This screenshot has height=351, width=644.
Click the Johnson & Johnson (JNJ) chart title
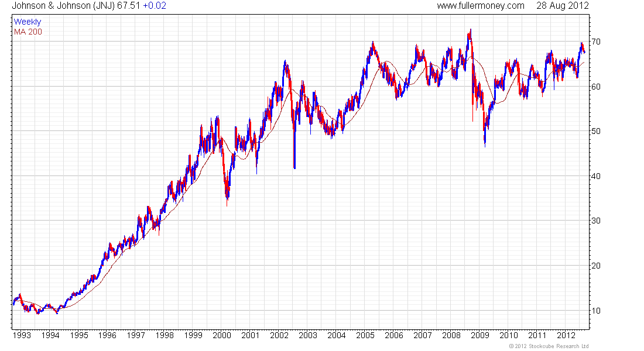click(63, 6)
